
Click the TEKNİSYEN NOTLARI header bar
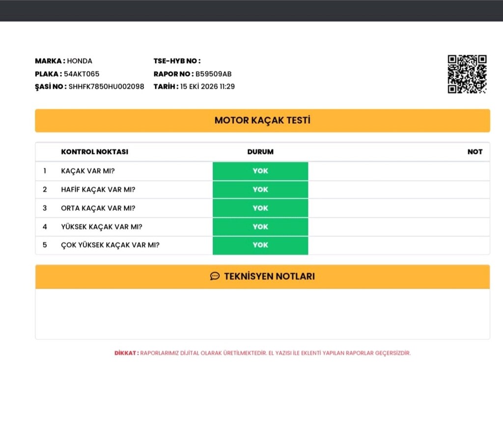(x=262, y=276)
